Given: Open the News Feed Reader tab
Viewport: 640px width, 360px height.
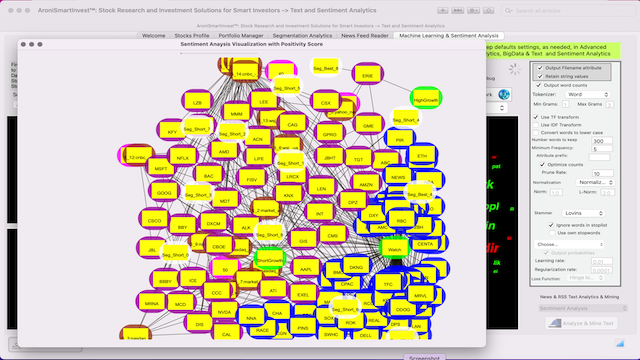Looking at the screenshot, I should 364,36.
